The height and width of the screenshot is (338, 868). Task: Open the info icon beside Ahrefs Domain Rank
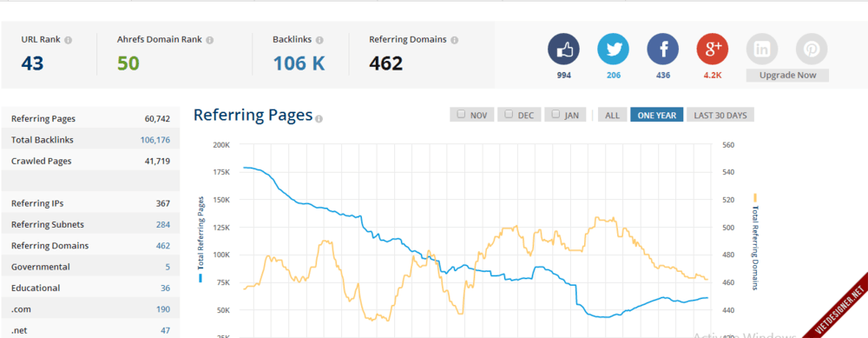point(210,40)
